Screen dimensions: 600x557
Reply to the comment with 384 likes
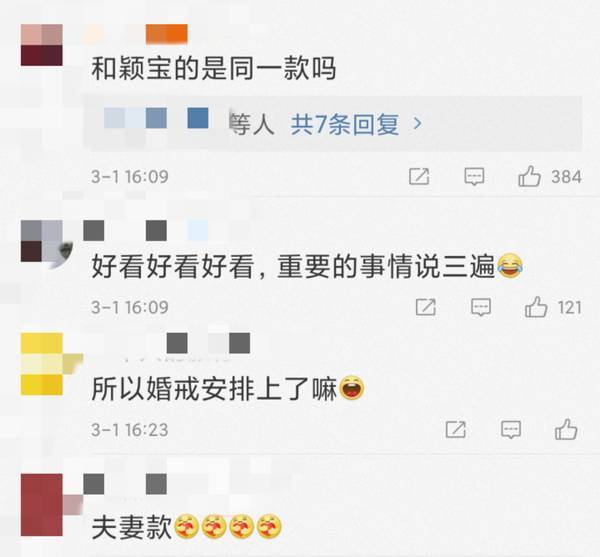pyautogui.click(x=474, y=176)
